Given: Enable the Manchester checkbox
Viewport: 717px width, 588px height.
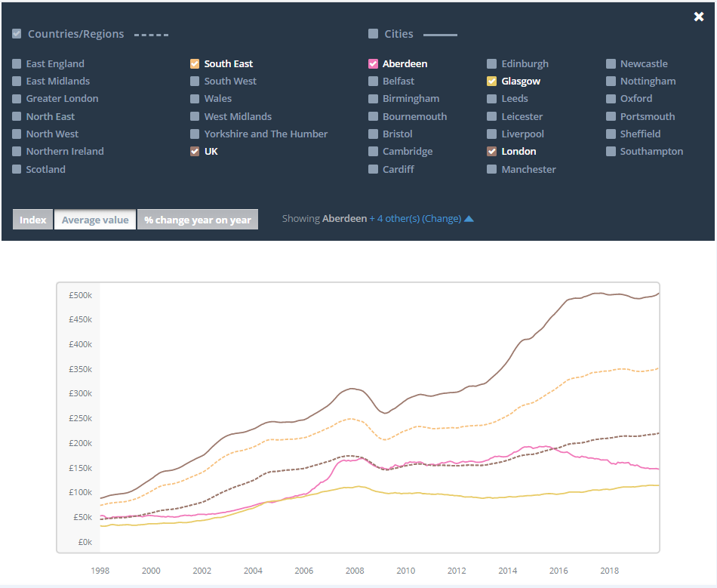Looking at the screenshot, I should click(x=492, y=170).
